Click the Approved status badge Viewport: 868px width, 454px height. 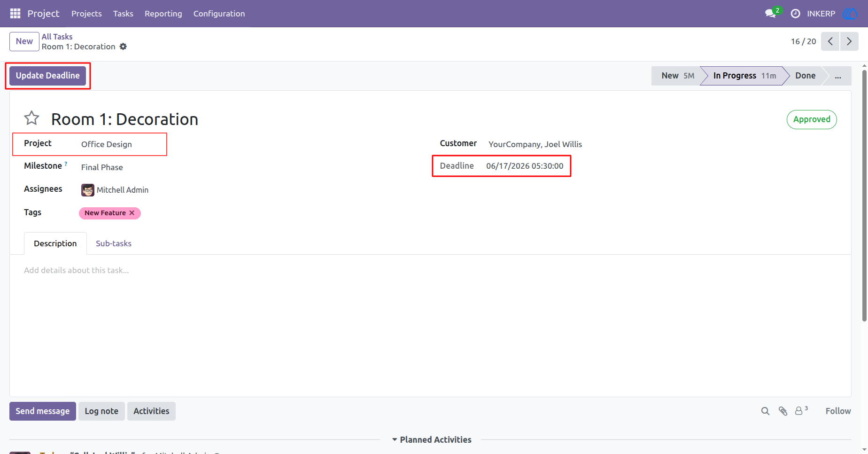(x=812, y=119)
